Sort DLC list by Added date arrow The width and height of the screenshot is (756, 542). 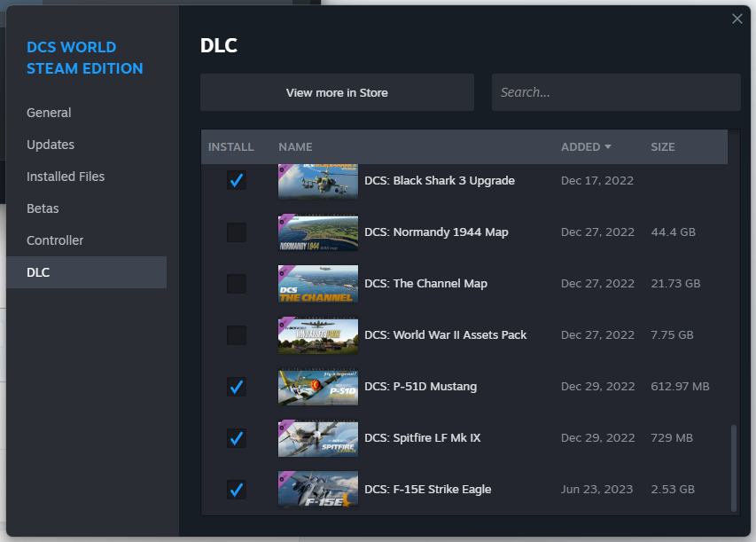coord(608,146)
